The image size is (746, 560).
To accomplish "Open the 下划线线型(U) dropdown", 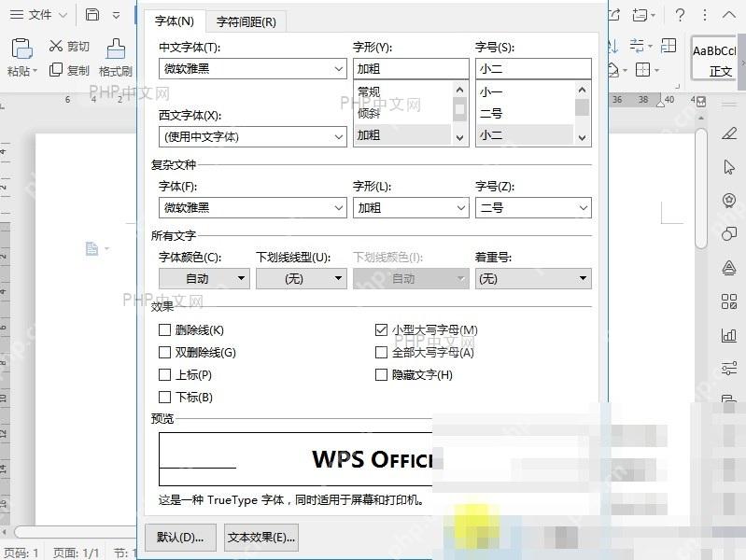I will pos(302,278).
